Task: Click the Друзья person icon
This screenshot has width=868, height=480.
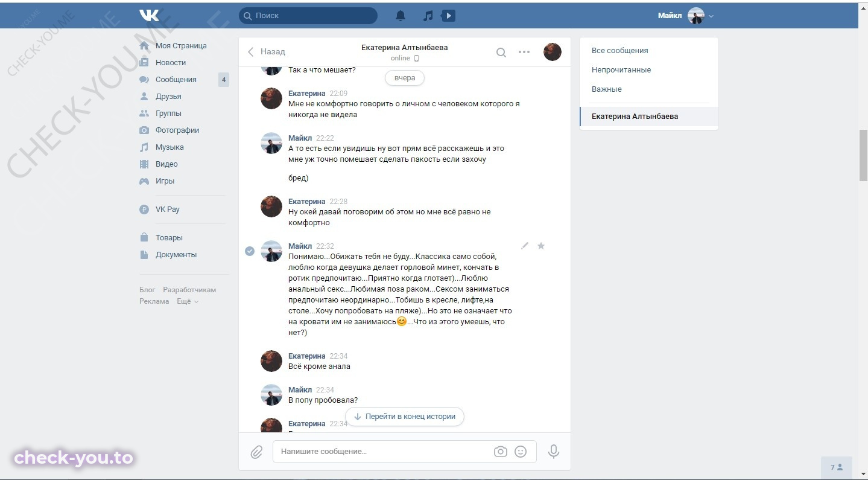Action: (x=144, y=97)
